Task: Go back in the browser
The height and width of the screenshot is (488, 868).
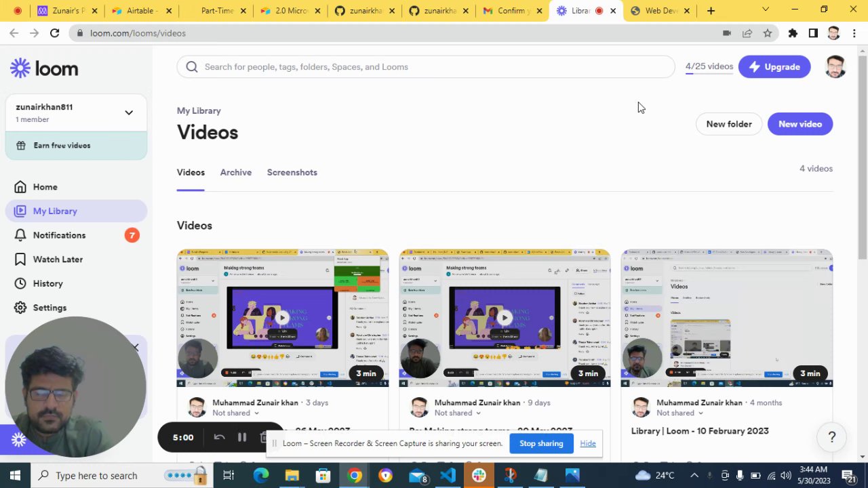Action: pos(14,33)
